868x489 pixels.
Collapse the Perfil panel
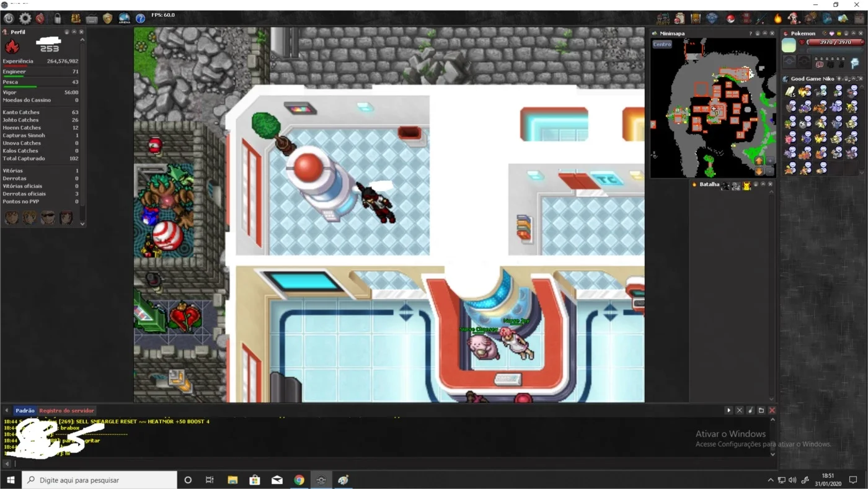74,32
